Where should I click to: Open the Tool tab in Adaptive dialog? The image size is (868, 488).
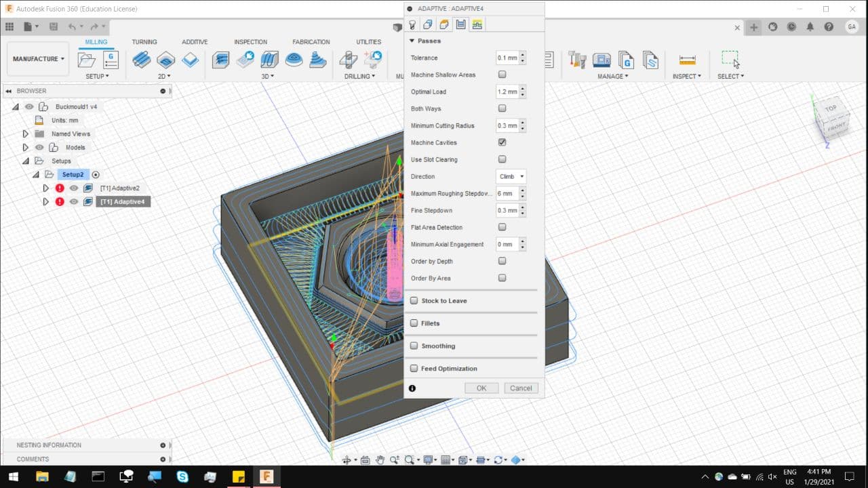(412, 24)
